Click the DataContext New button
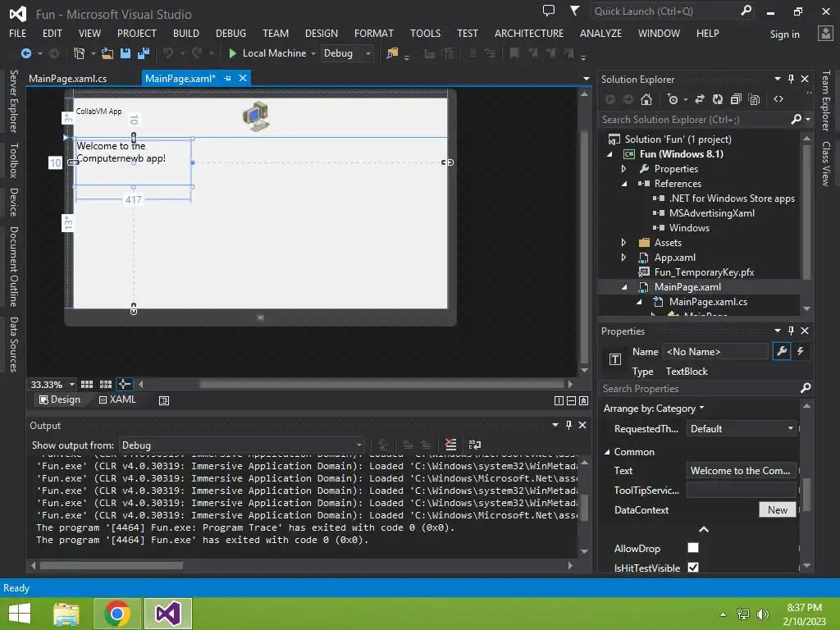840x630 pixels. (778, 510)
